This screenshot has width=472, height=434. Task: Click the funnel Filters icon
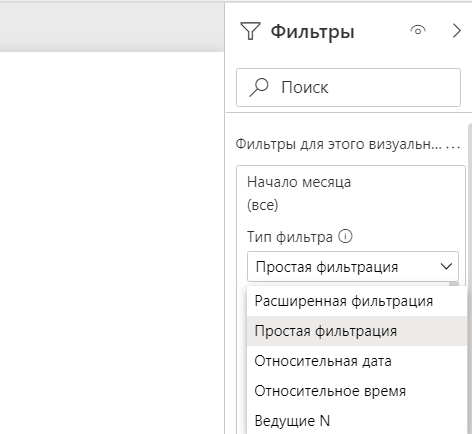tap(250, 31)
